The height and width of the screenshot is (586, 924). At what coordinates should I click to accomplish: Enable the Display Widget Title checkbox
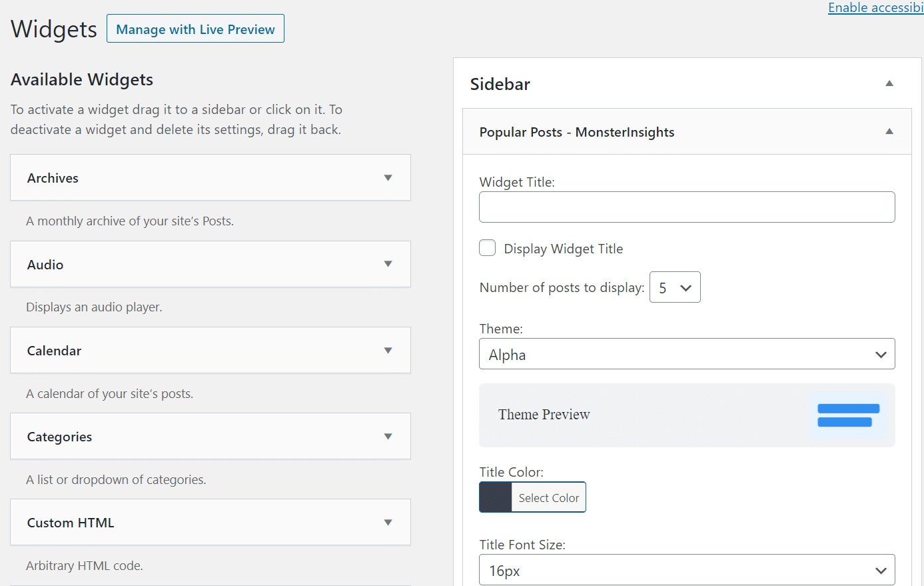(x=487, y=247)
